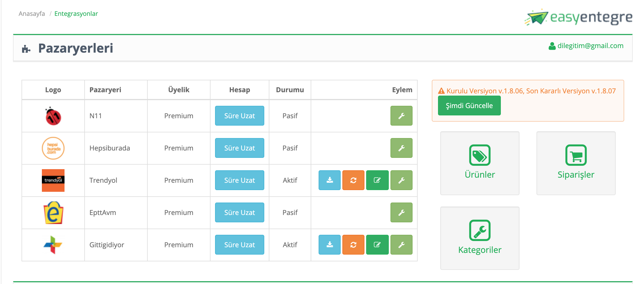The height and width of the screenshot is (284, 644).
Task: Open the wrench settings for Hepsiburada
Action: (x=401, y=148)
